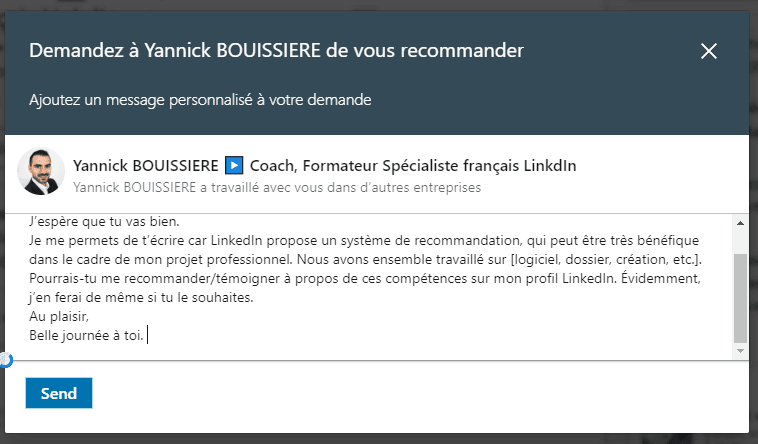Click 'Ajoutez un message personnalisé' subtitle text
758x444 pixels.
pyautogui.click(x=200, y=100)
